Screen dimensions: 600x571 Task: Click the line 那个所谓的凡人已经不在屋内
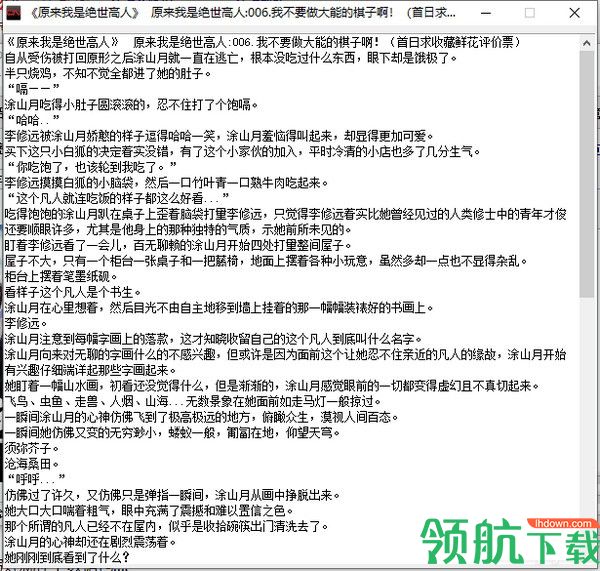click(x=166, y=526)
